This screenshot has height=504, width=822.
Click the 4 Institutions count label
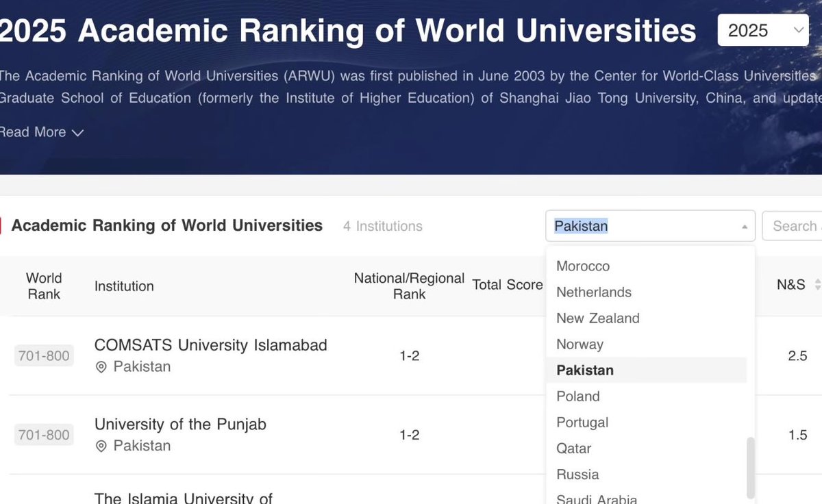383,226
